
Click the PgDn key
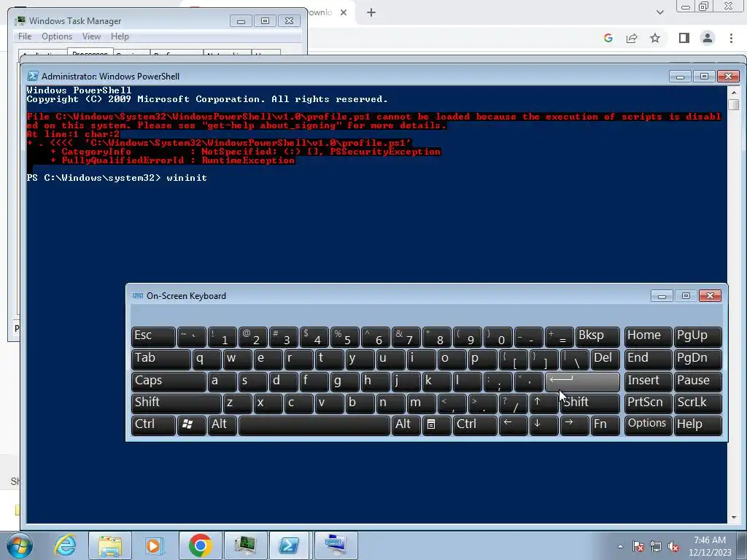click(698, 359)
